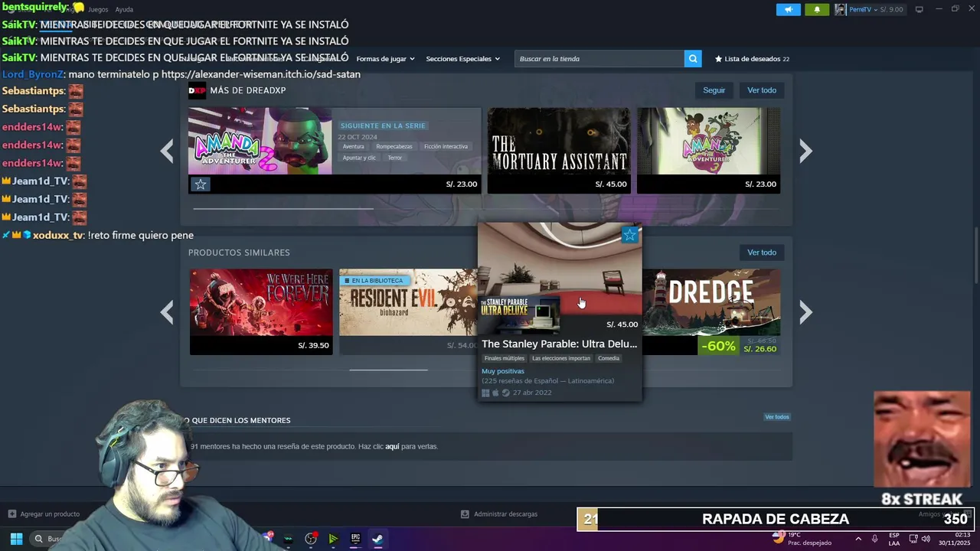This screenshot has width=980, height=551.
Task: Open Amanda the Adventurer 2 thumbnail
Action: [x=260, y=141]
